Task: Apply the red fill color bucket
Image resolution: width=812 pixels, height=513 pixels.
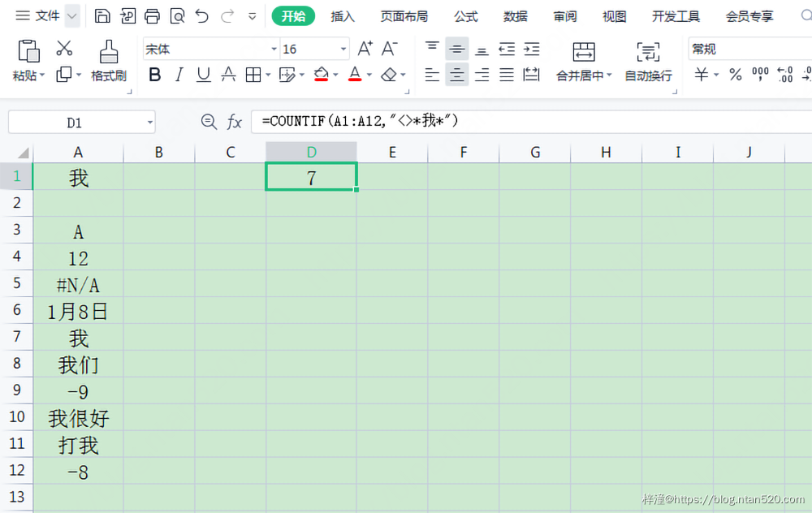Action: [x=321, y=75]
